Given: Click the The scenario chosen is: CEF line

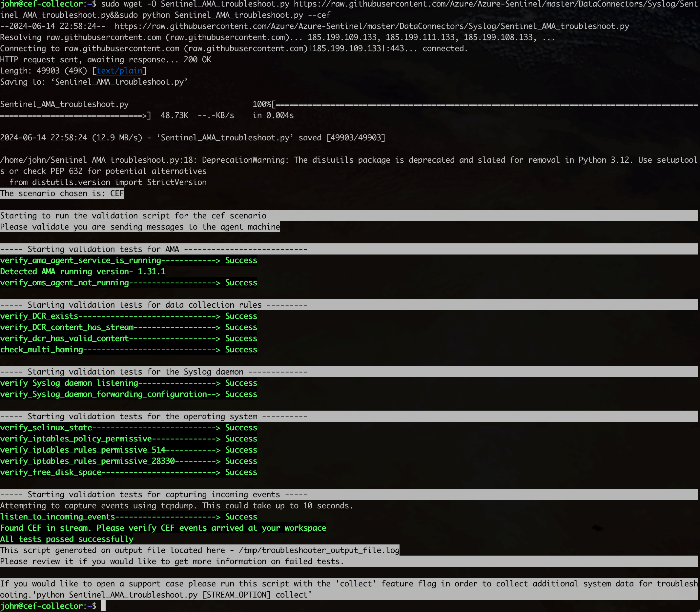Looking at the screenshot, I should pyautogui.click(x=62, y=193).
